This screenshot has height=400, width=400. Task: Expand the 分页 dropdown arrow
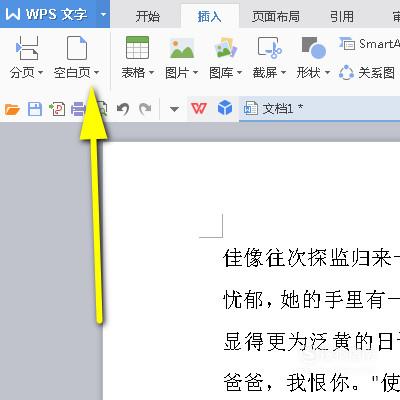40,72
